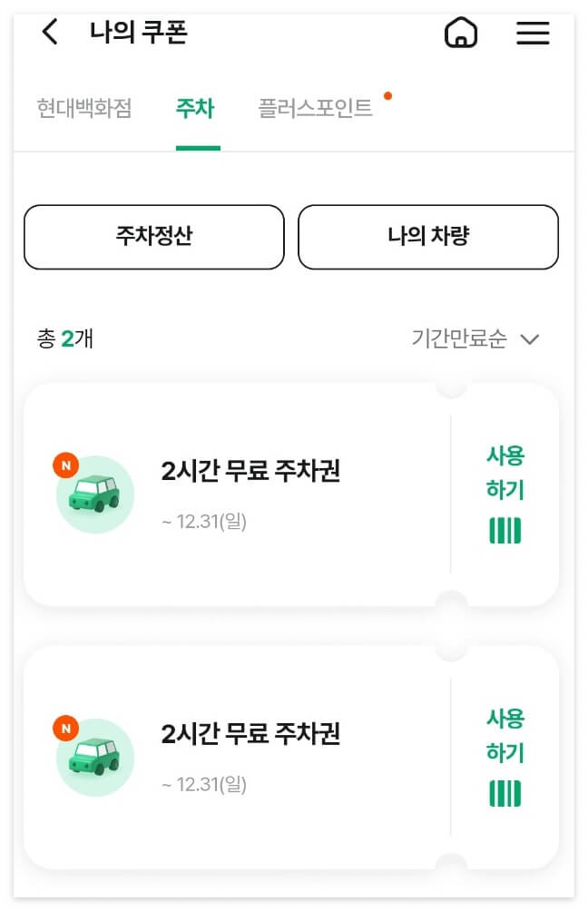Viewport: 588px width, 911px height.
Task: Select the 주차 tab
Action: pos(197,107)
